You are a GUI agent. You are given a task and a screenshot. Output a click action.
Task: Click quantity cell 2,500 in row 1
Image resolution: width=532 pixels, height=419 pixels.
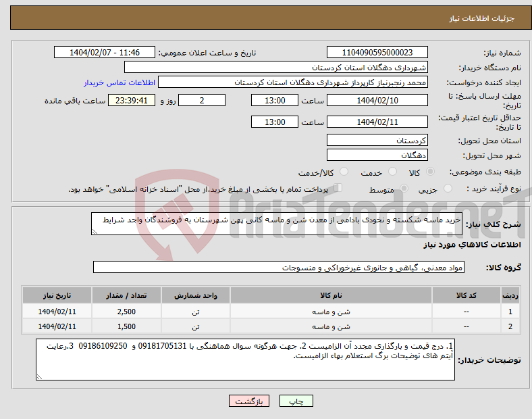click(x=126, y=312)
